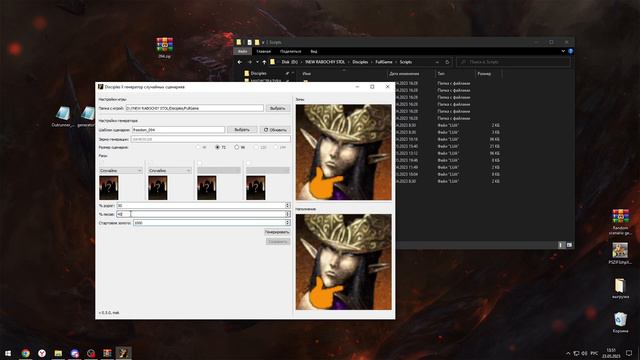Click the Windows Start button

point(8,353)
